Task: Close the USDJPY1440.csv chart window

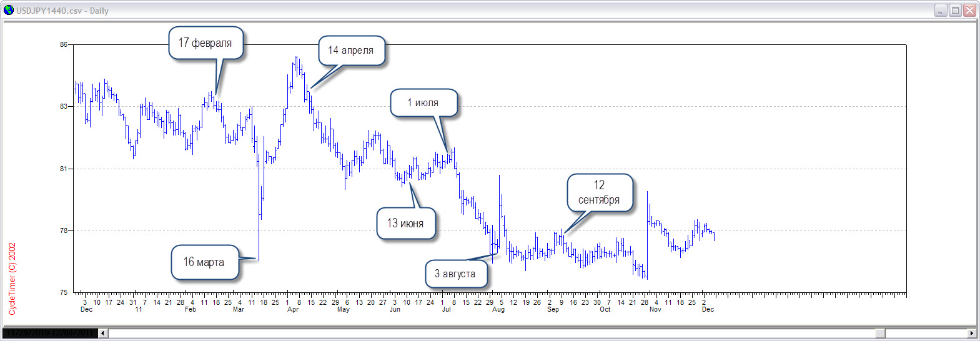Action: [969, 10]
